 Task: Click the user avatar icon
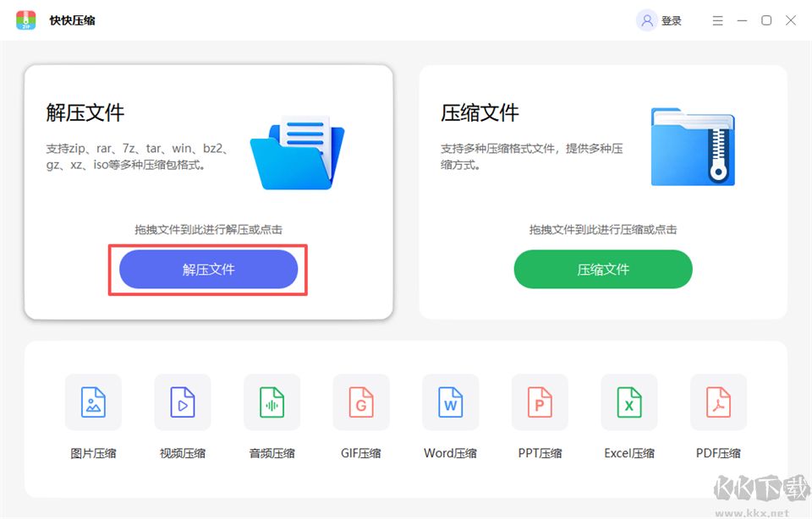[x=647, y=19]
